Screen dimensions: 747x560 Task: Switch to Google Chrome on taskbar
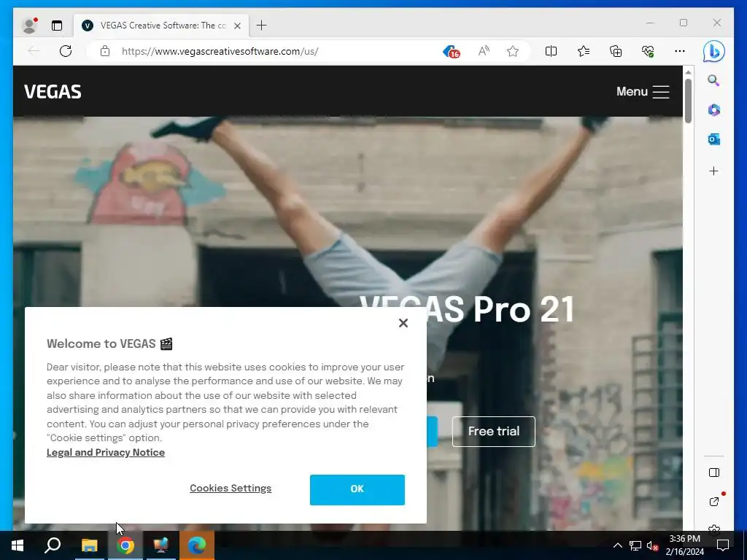click(125, 545)
